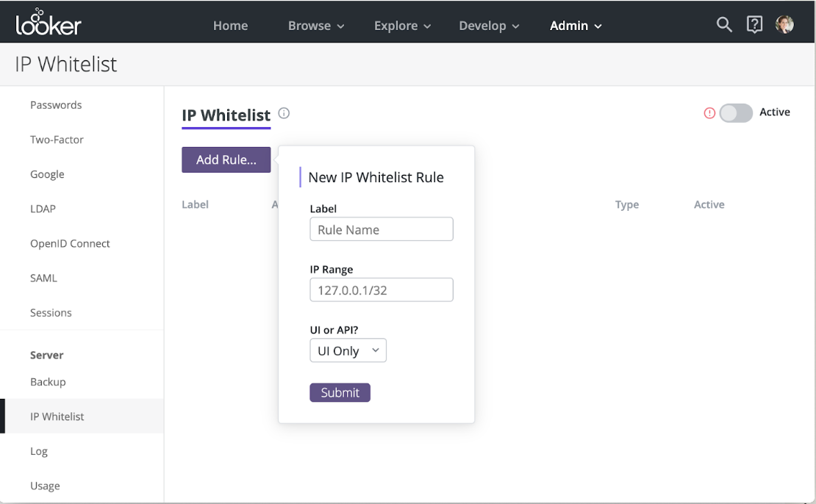Screen dimensions: 816x504
Task: Click the info icon beside IP Whitelist
Action: click(284, 113)
